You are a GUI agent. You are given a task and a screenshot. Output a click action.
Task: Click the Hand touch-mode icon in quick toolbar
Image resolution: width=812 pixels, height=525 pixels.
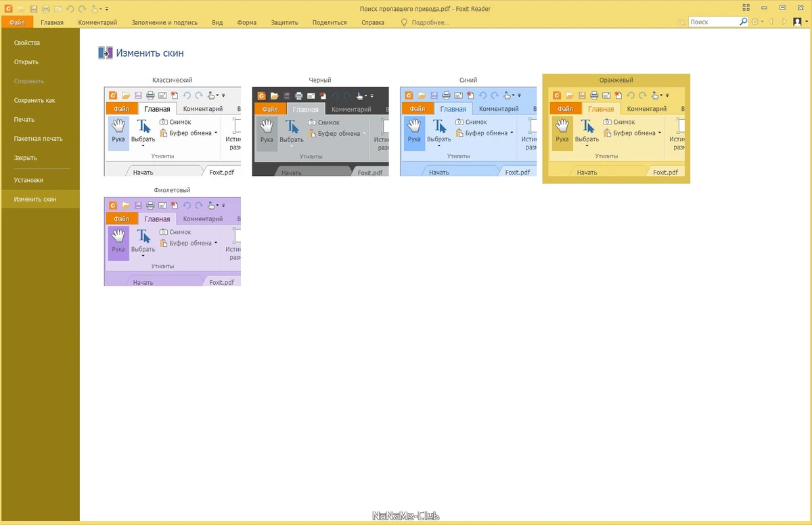coord(95,9)
